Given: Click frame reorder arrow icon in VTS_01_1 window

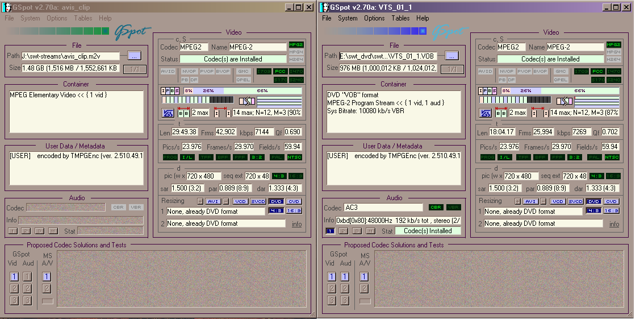Looking at the screenshot, I should 564,101.
